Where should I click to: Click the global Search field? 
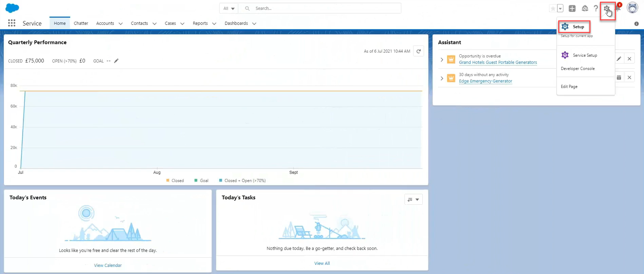320,8
